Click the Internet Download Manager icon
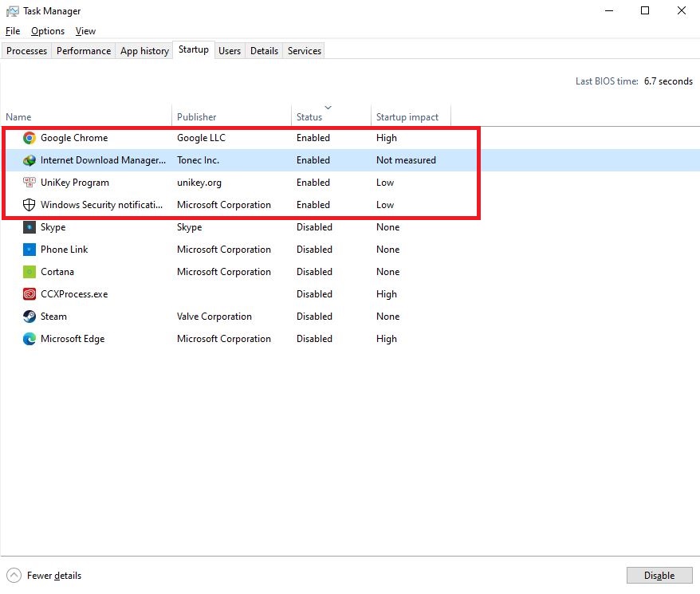The height and width of the screenshot is (594, 700). pos(29,160)
